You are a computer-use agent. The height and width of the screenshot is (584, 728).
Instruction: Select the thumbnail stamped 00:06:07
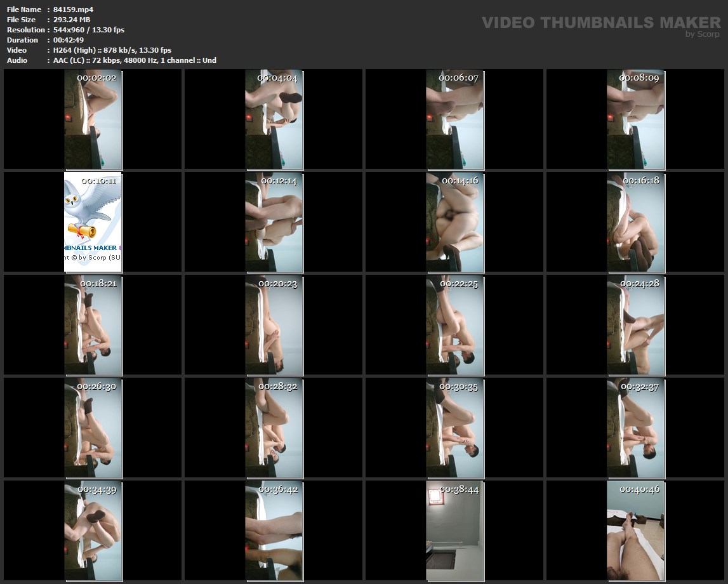pyautogui.click(x=455, y=120)
